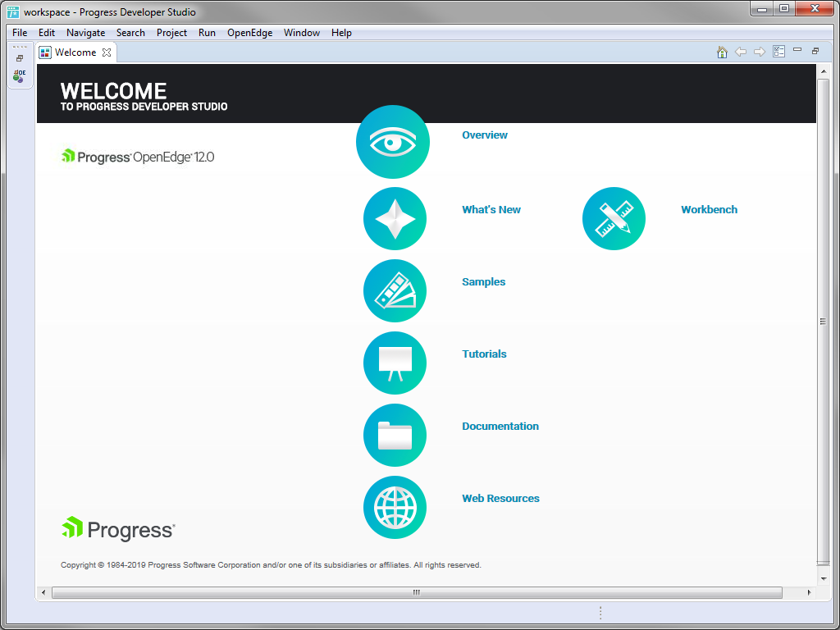Click the horizontal scrollbar thumb

417,592
